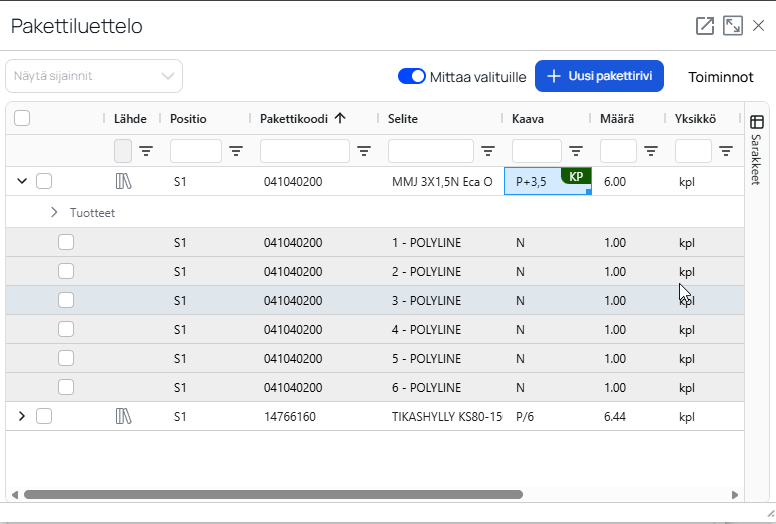
Task: Click the 6.00 quantity cell
Action: pyautogui.click(x=615, y=182)
